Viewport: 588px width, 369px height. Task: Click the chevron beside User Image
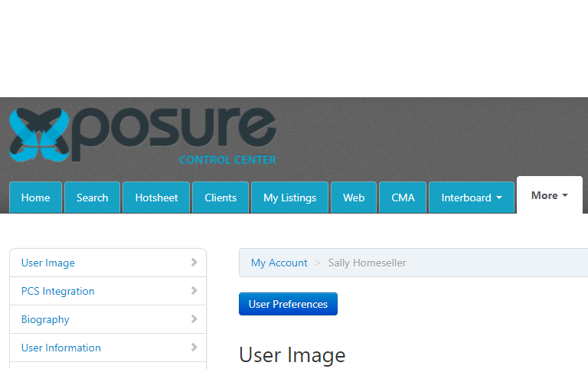[x=194, y=263]
